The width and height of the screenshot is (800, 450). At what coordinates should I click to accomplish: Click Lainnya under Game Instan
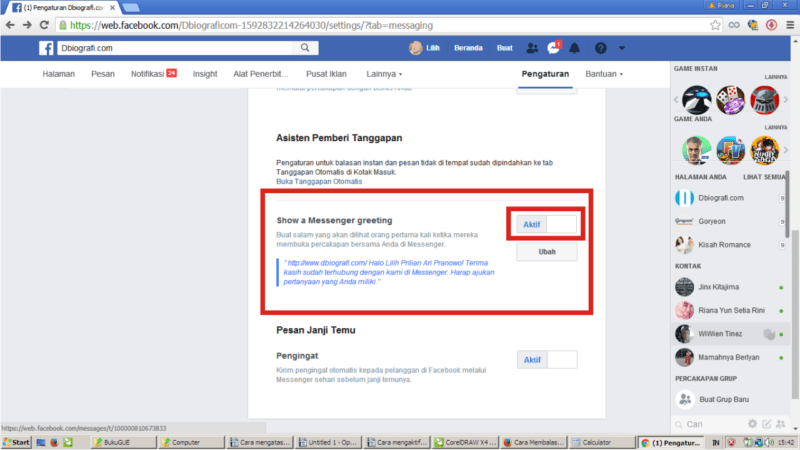pyautogui.click(x=776, y=77)
